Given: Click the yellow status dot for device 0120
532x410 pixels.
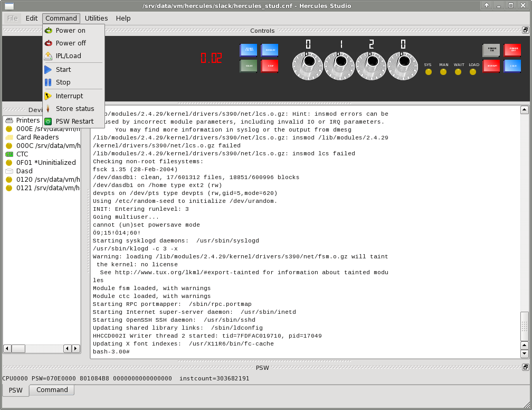Looking at the screenshot, I should (9, 180).
